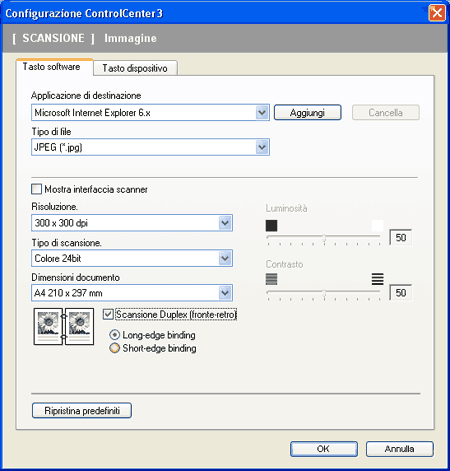
Task: Click the duplex binding preview image
Action: tap(64, 326)
